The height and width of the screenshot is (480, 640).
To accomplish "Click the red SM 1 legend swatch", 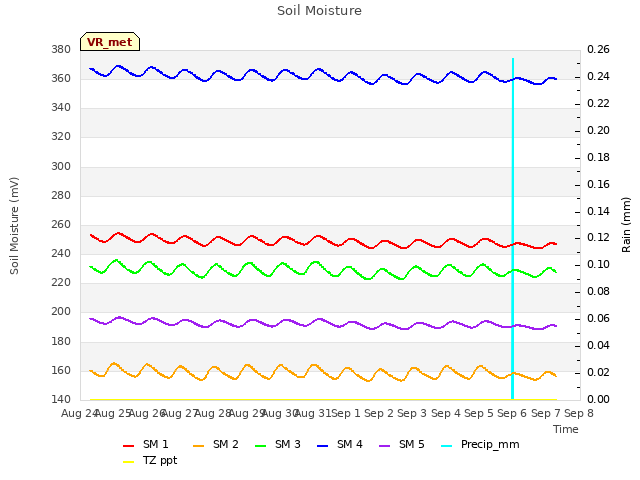I will tap(128, 446).
